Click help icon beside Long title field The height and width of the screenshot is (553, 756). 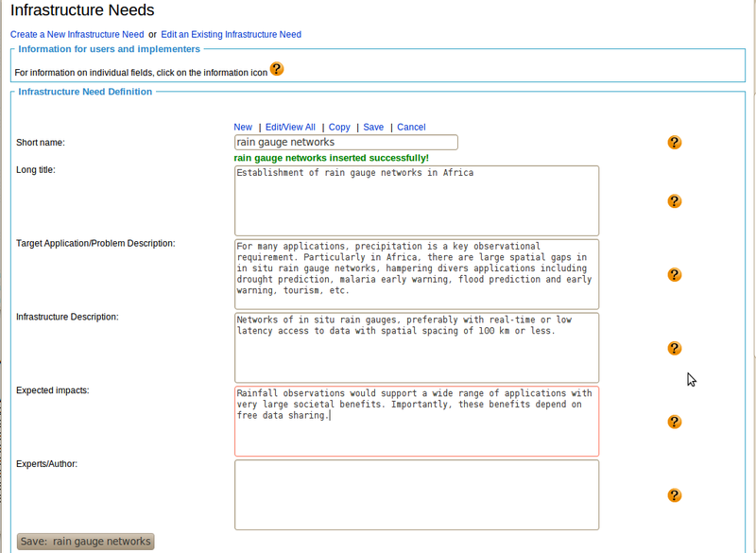(x=674, y=201)
